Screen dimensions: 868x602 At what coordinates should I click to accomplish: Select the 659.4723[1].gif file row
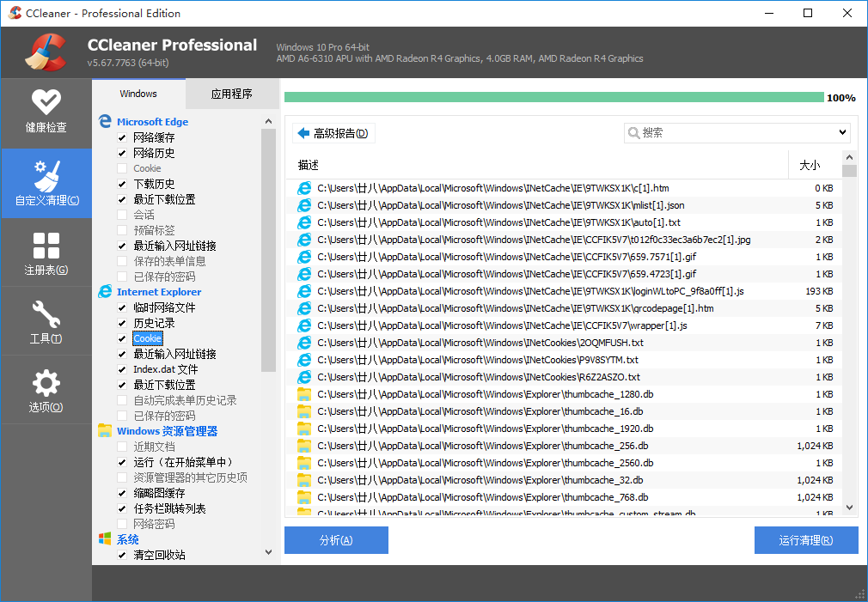coord(565,274)
